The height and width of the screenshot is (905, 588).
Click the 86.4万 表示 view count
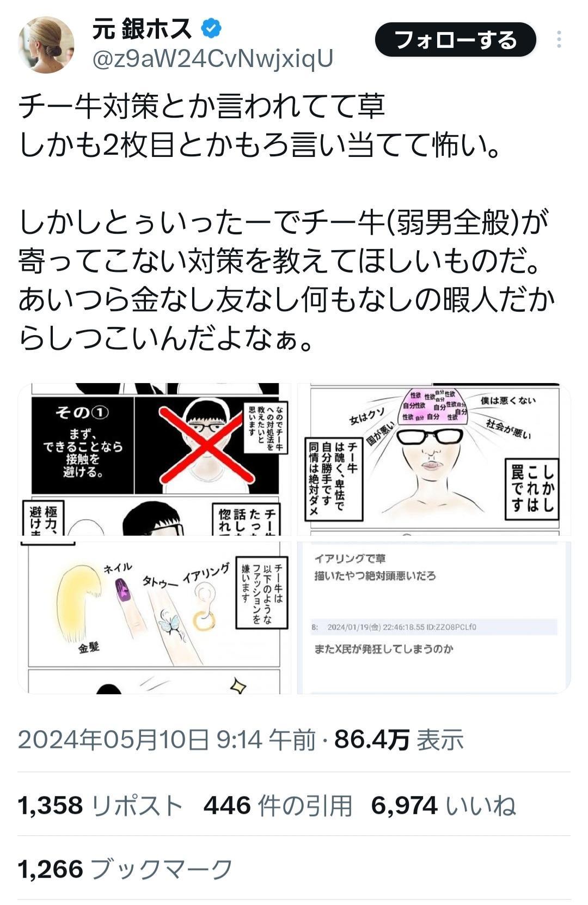399,740
